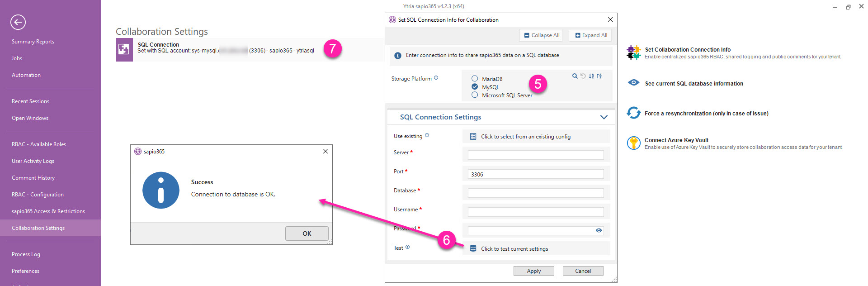Viewport: 868px width, 286px height.
Task: Open Comment History in sidebar
Action: [x=33, y=178]
